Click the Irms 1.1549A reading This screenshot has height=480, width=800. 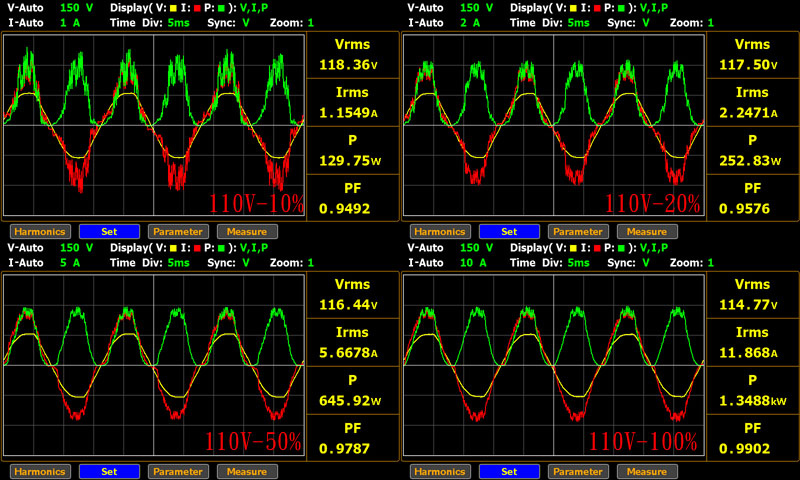point(348,113)
